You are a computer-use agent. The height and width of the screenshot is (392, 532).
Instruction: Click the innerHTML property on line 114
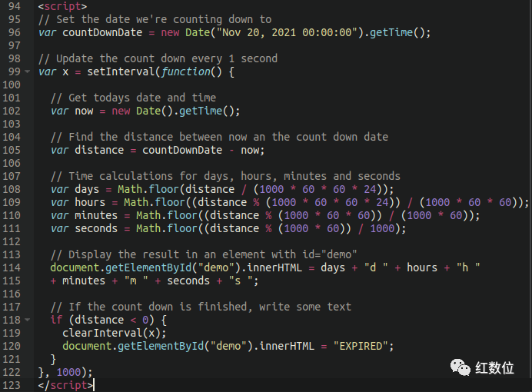[x=274, y=268]
